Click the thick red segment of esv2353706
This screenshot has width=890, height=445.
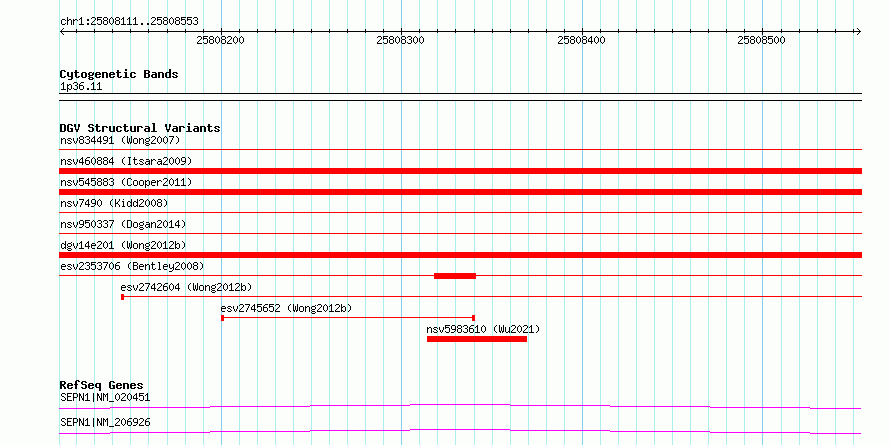tap(455, 276)
